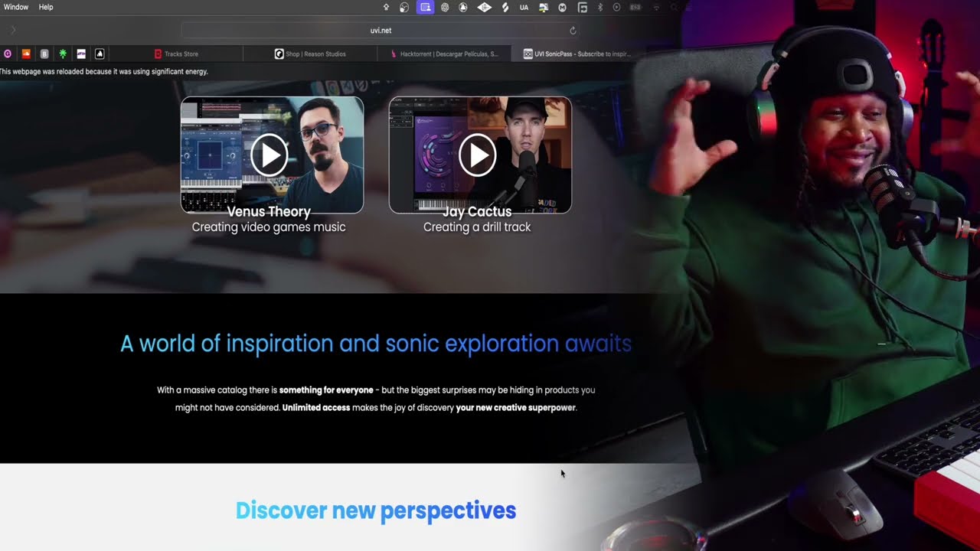Select the UVI SonicPass tab
Viewport: 980px width, 551px height.
(577, 54)
